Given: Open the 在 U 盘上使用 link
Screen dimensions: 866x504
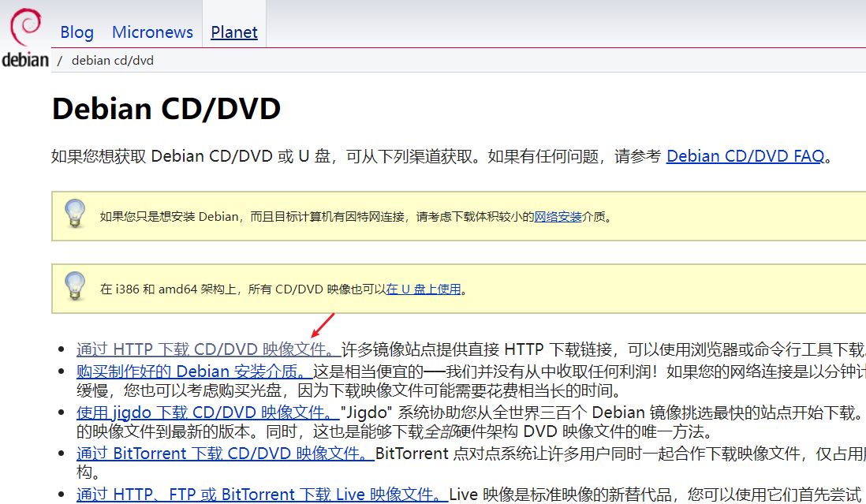Looking at the screenshot, I should (426, 289).
